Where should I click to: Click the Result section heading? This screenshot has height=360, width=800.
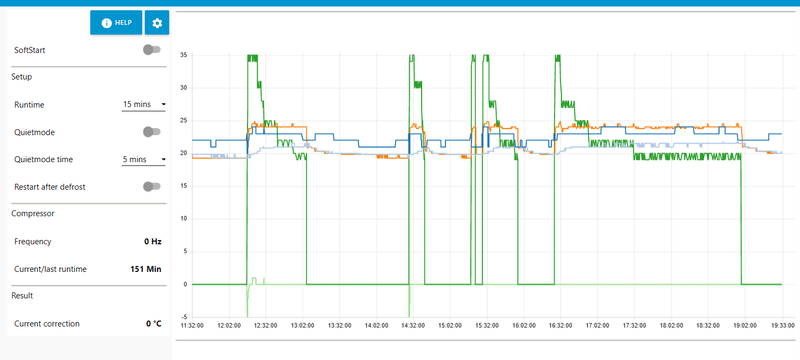[x=22, y=295]
